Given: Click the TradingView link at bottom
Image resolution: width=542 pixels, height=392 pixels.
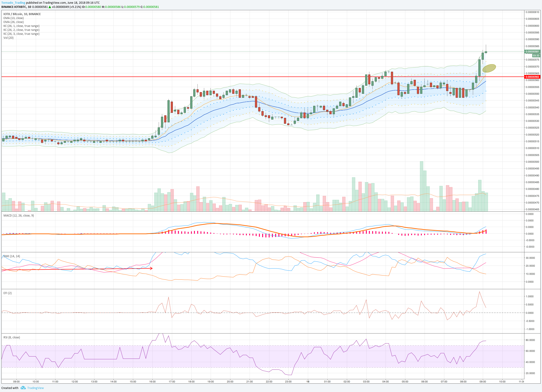Looking at the screenshot, I should tap(35, 388).
